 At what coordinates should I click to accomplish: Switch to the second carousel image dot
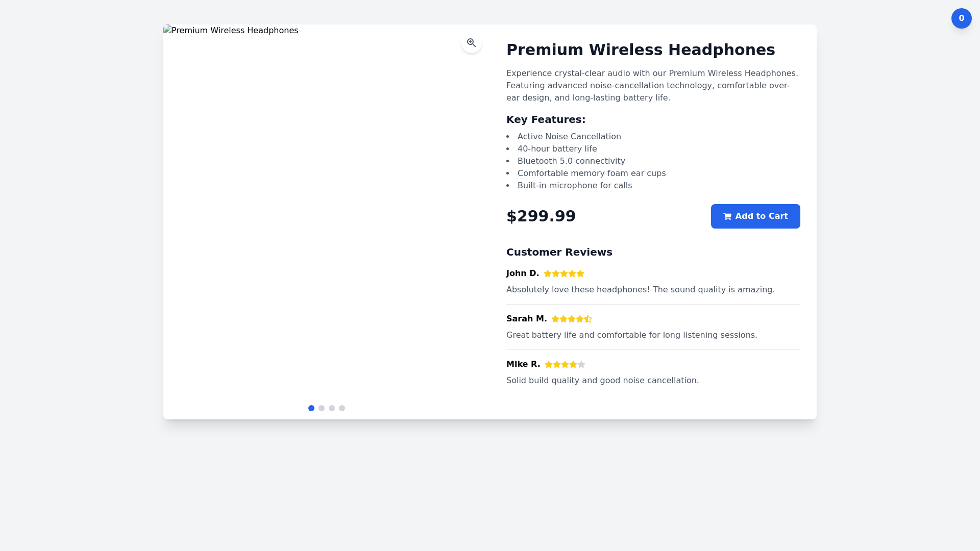[x=322, y=408]
